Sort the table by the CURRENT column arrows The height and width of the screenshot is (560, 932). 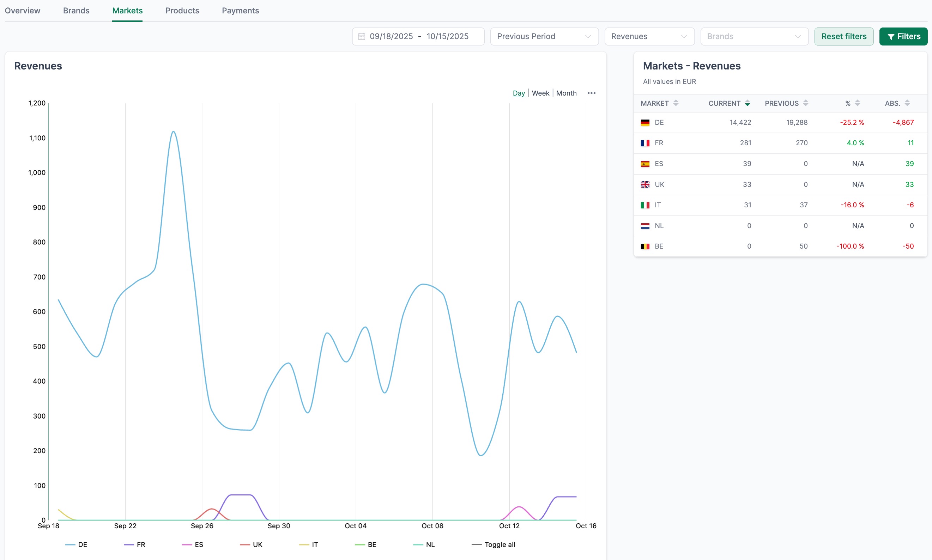click(748, 103)
